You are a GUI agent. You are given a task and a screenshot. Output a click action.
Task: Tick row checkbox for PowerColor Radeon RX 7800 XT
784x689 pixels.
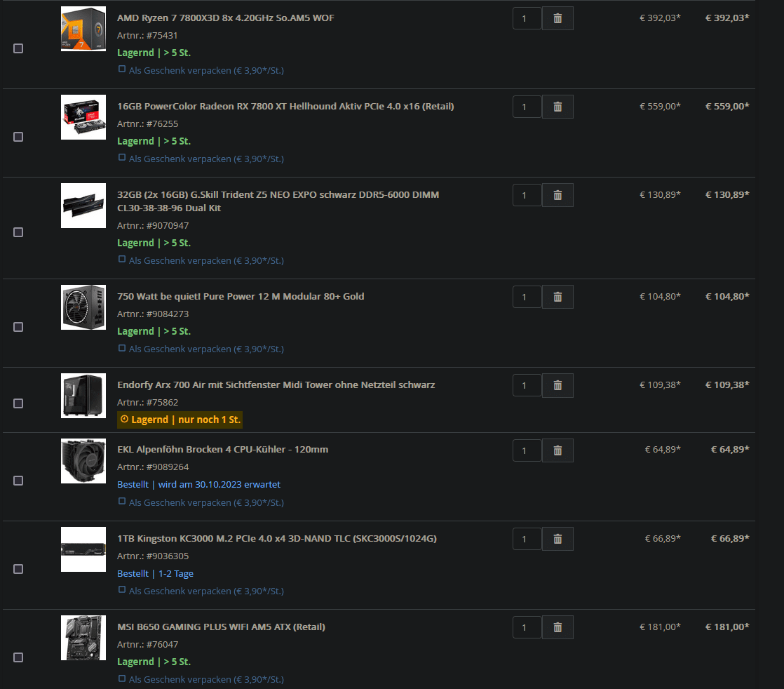pos(18,137)
